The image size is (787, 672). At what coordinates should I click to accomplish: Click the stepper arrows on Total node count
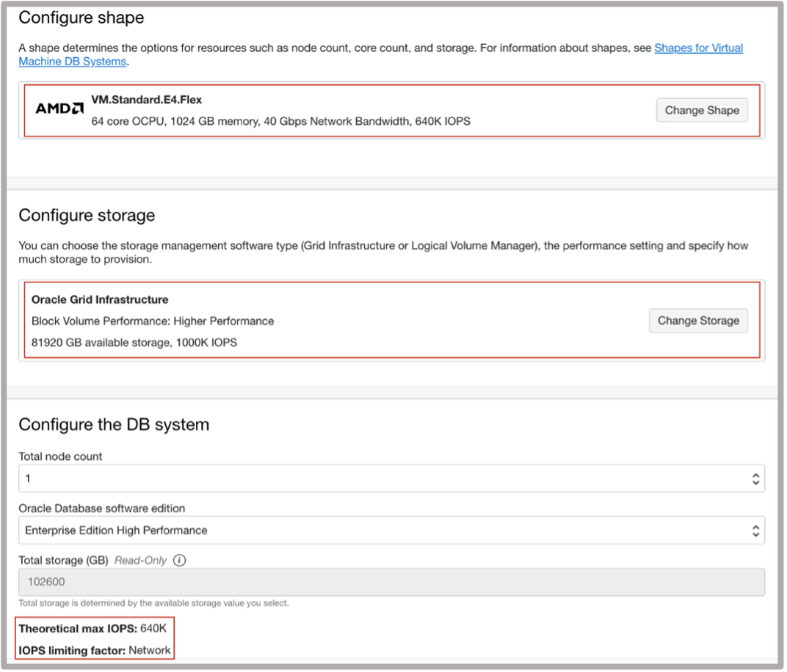click(x=755, y=478)
